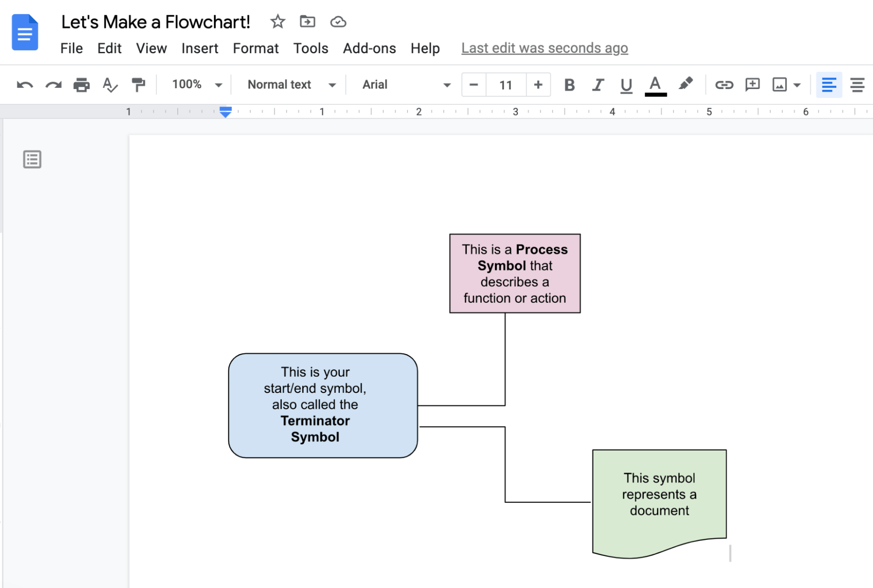Click the insert link icon
The height and width of the screenshot is (588, 873).
(724, 85)
